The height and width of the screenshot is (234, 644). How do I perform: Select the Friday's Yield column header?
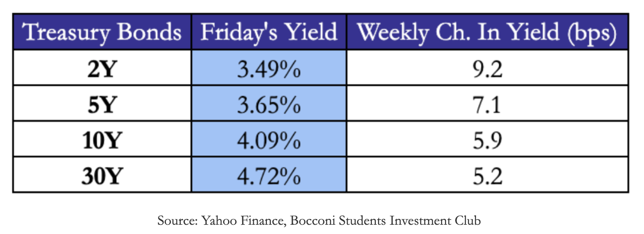click(269, 33)
